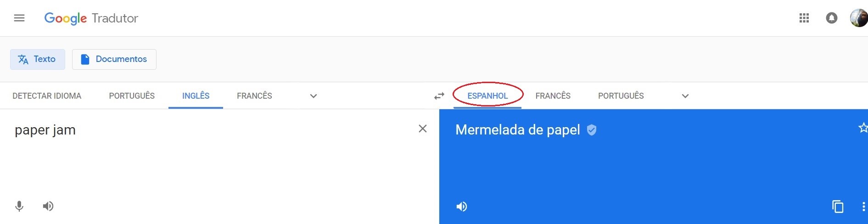Select the Texto mode button

(37, 59)
